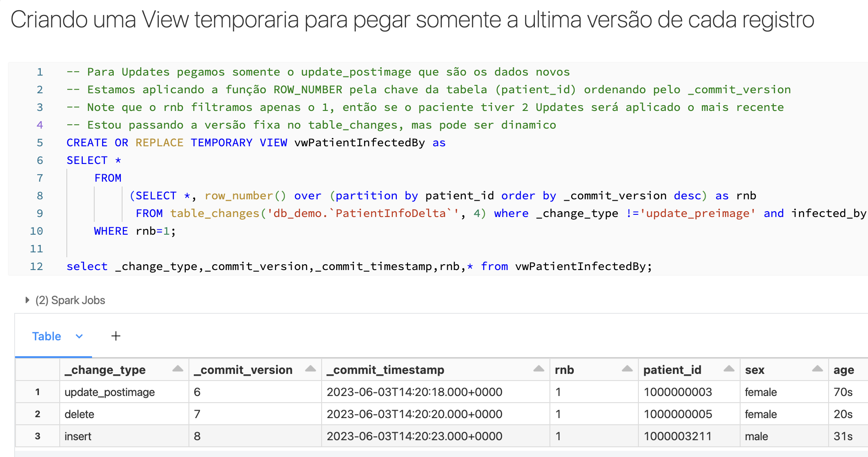The width and height of the screenshot is (868, 457).
Task: Select the delete change type cell
Action: click(x=124, y=414)
